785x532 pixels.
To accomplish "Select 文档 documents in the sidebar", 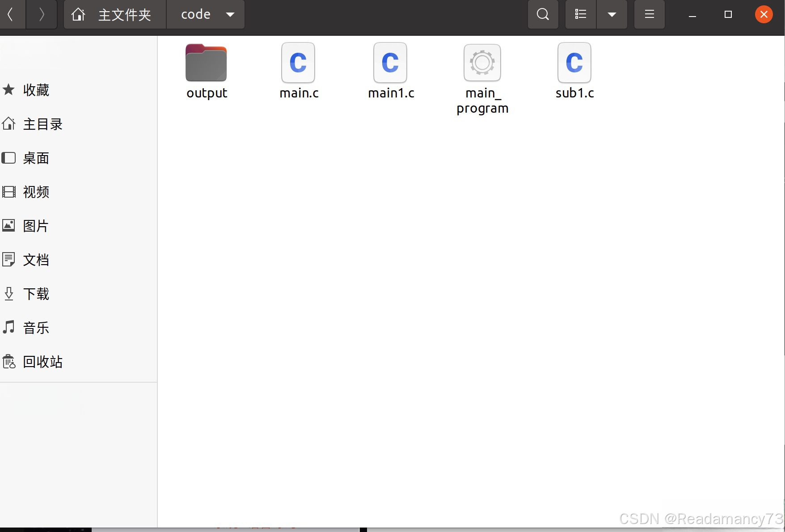I will pos(36,260).
